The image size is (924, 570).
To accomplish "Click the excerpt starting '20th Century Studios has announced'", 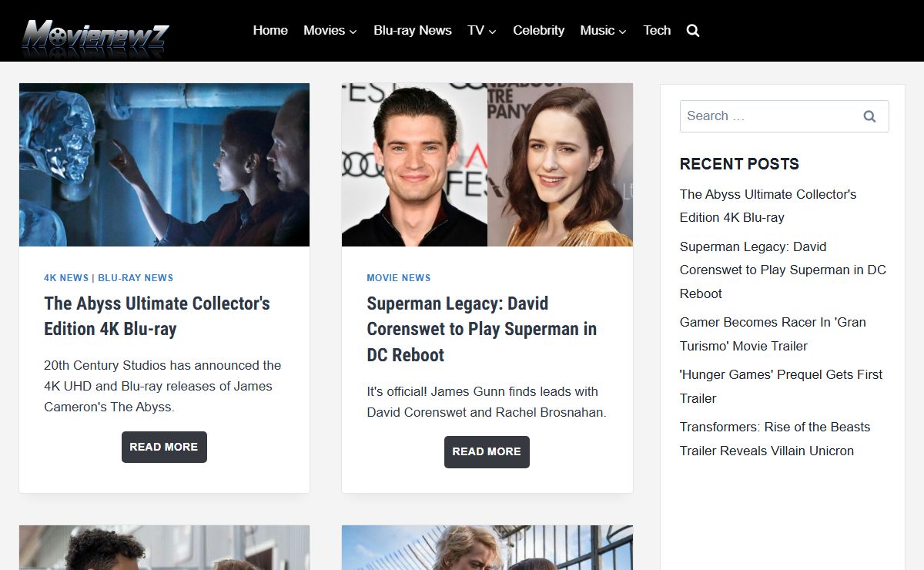I will click(x=162, y=386).
